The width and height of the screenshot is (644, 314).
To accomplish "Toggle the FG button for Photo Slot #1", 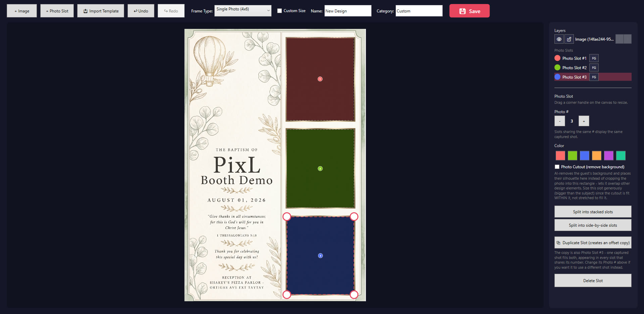I will tap(594, 58).
